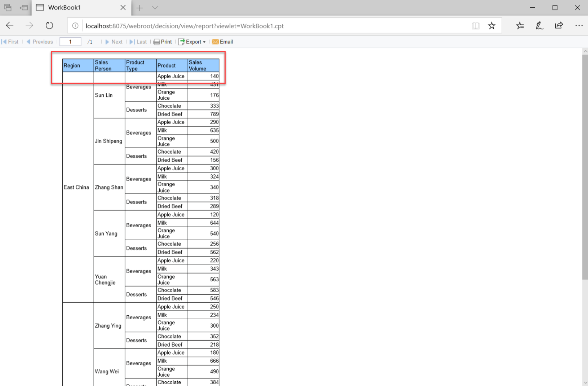This screenshot has height=386, width=588.
Task: Refresh the report page
Action: (x=49, y=25)
